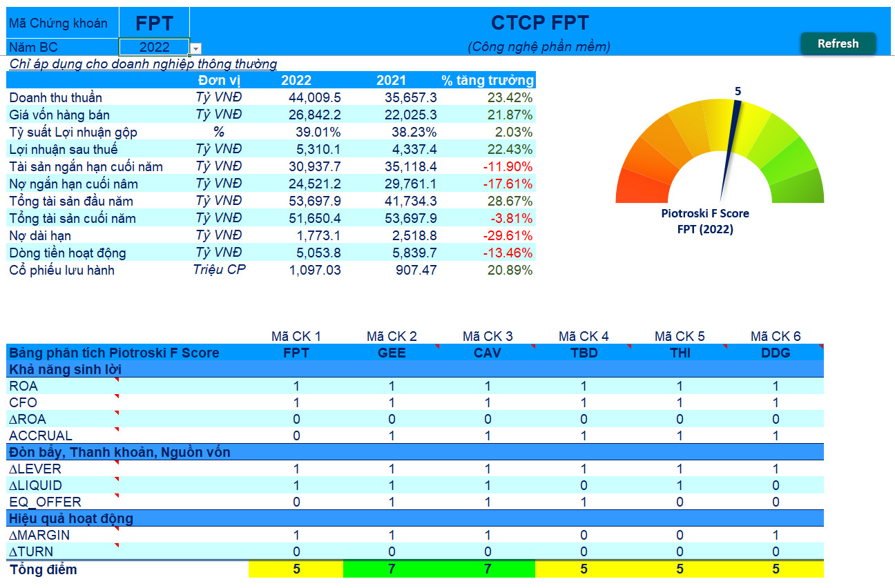Select the Mã CK 1 label
This screenshot has height=588, width=895.
[296, 336]
